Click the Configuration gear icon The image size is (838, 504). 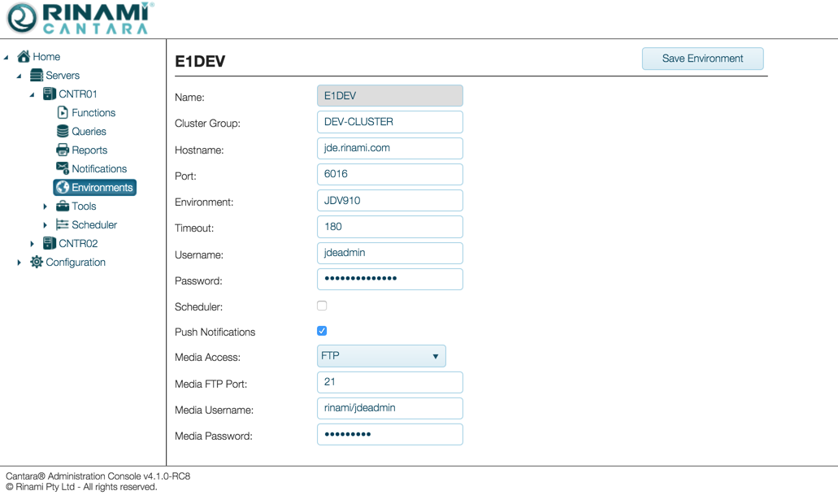tap(37, 263)
